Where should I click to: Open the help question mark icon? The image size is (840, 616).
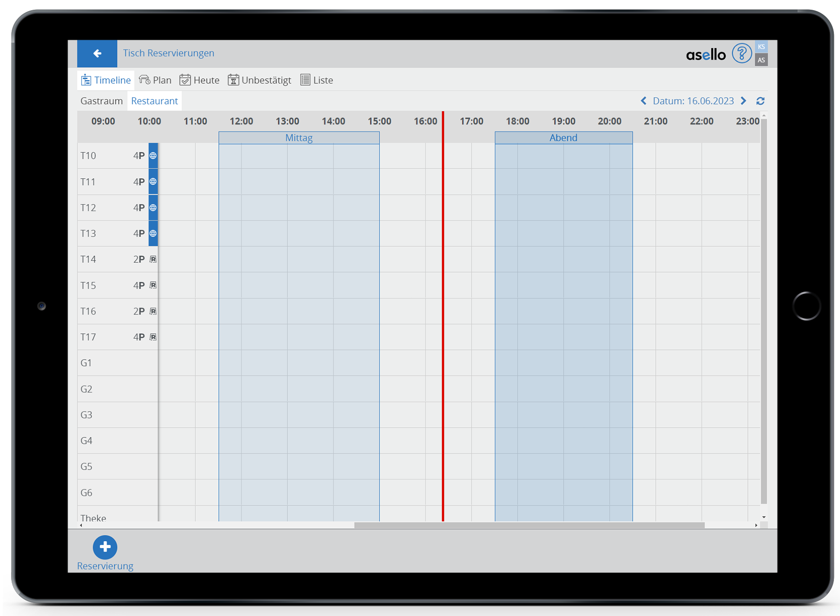click(x=741, y=54)
